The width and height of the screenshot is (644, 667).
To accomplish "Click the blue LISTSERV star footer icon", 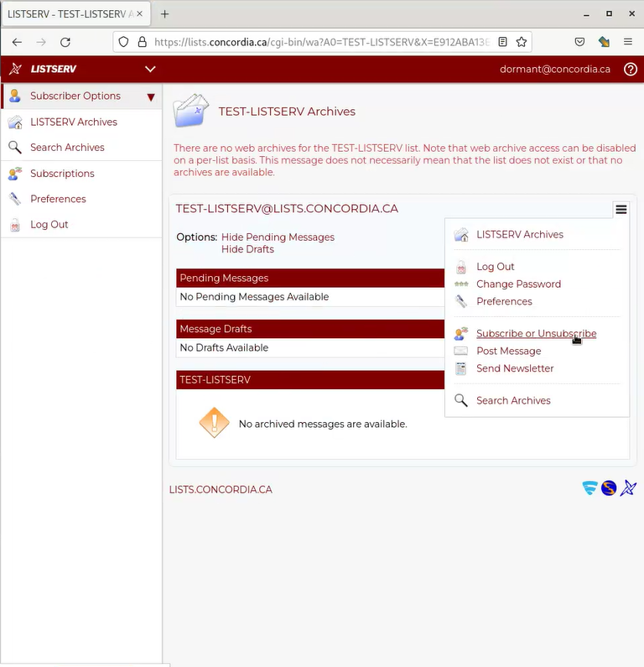I will [628, 488].
